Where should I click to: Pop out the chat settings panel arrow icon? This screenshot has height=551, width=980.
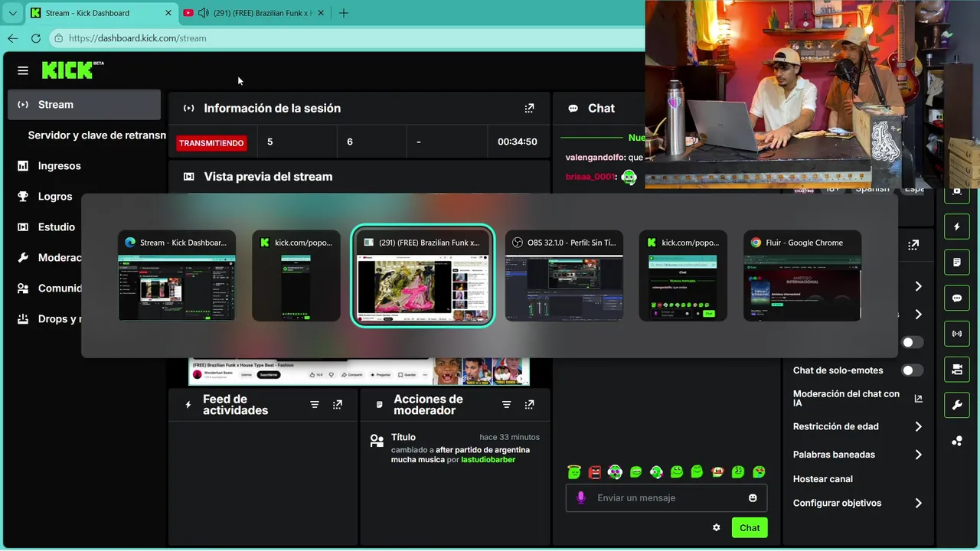[913, 246]
